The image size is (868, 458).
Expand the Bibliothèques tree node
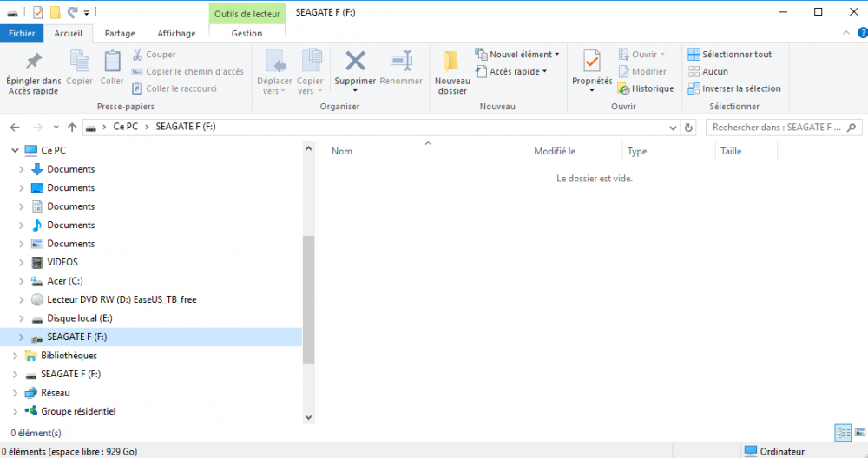click(15, 356)
